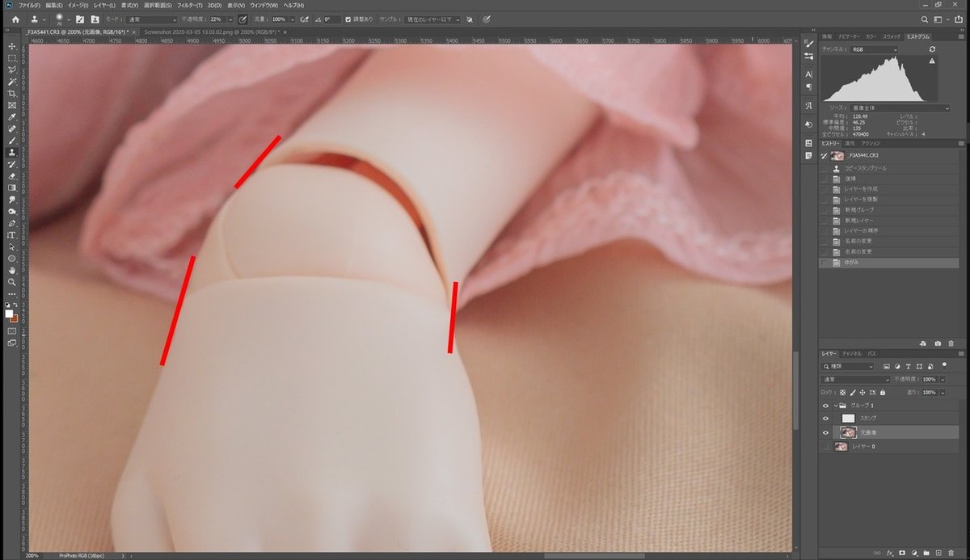This screenshot has height=560, width=970.
Task: Switch to the ナビゲーター tab
Action: click(849, 36)
